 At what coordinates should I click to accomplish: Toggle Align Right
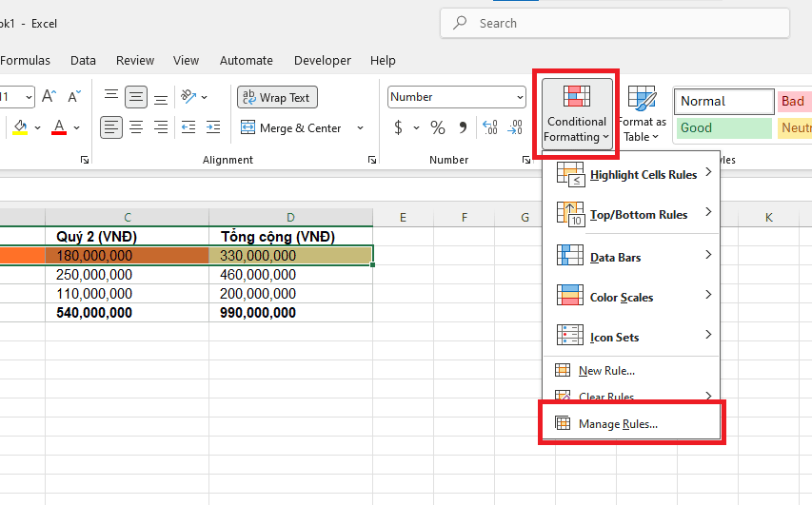(x=161, y=127)
